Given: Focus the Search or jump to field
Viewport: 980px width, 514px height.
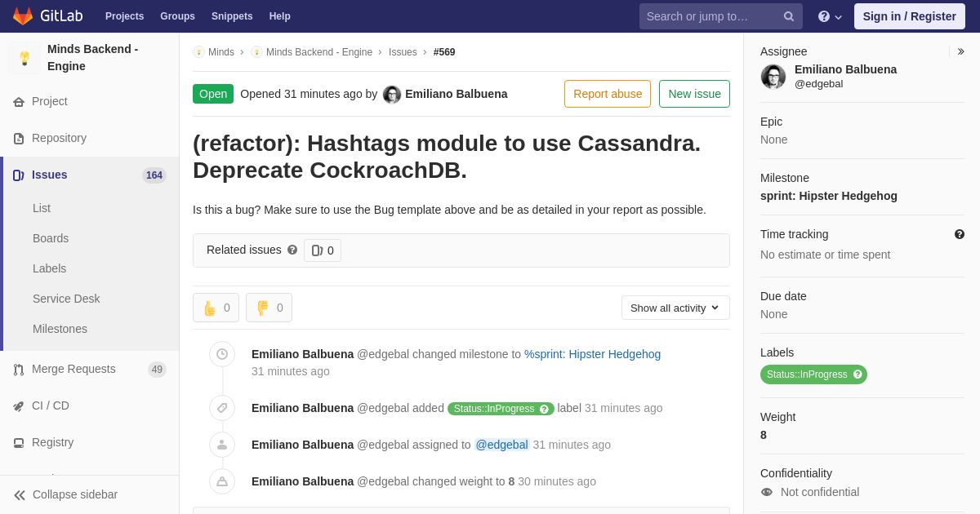Looking at the screenshot, I should (721, 16).
